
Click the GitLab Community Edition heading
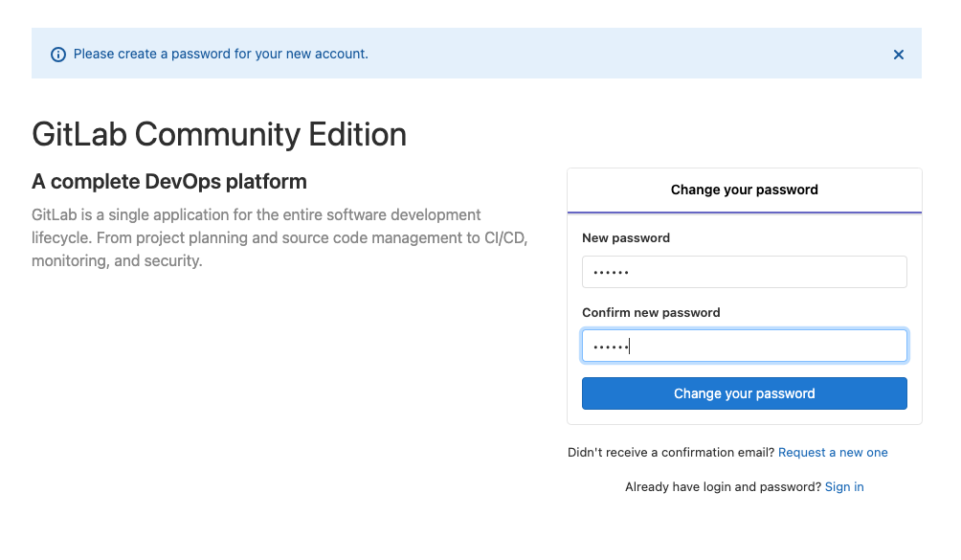tap(219, 134)
